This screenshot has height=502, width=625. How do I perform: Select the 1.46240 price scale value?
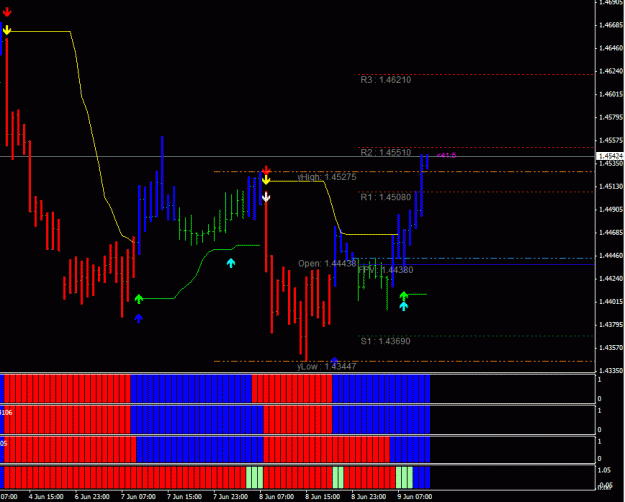point(611,71)
